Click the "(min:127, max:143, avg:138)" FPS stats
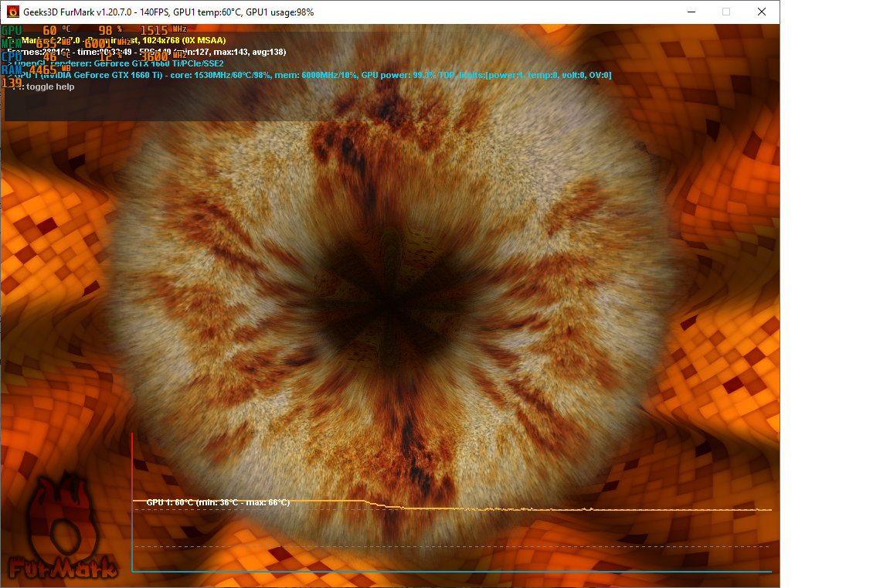The width and height of the screenshot is (890, 588). [x=232, y=53]
